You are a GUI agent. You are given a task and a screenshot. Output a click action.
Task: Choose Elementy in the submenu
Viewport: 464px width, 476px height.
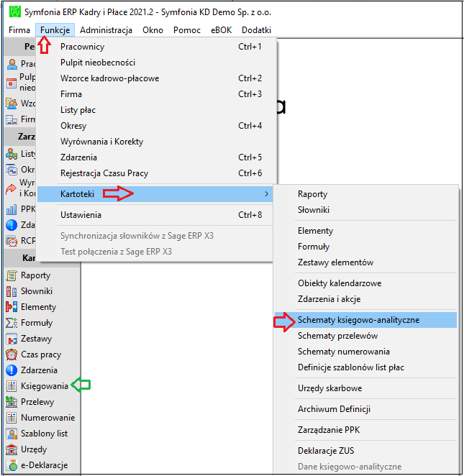[x=365, y=231]
